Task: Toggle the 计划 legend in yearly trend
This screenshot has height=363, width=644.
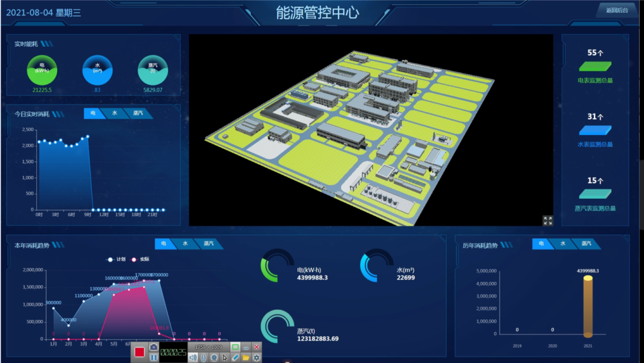Action: 116,259
